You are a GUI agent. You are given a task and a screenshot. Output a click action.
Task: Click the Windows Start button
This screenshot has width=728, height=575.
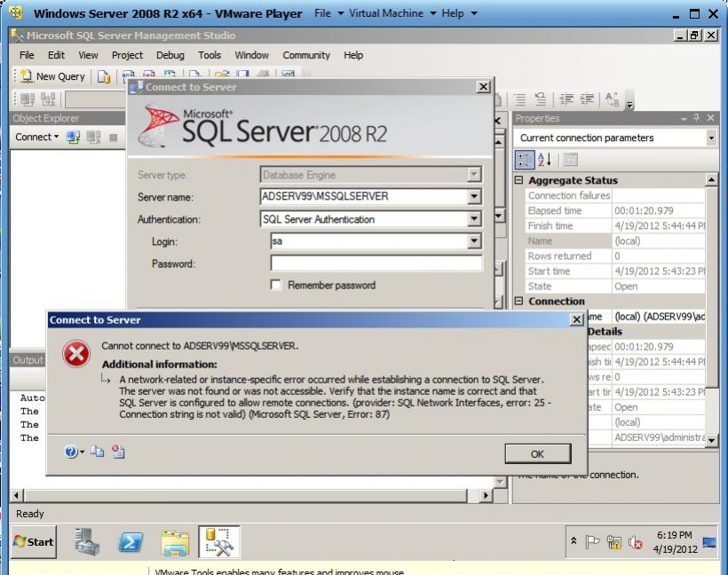tap(34, 541)
